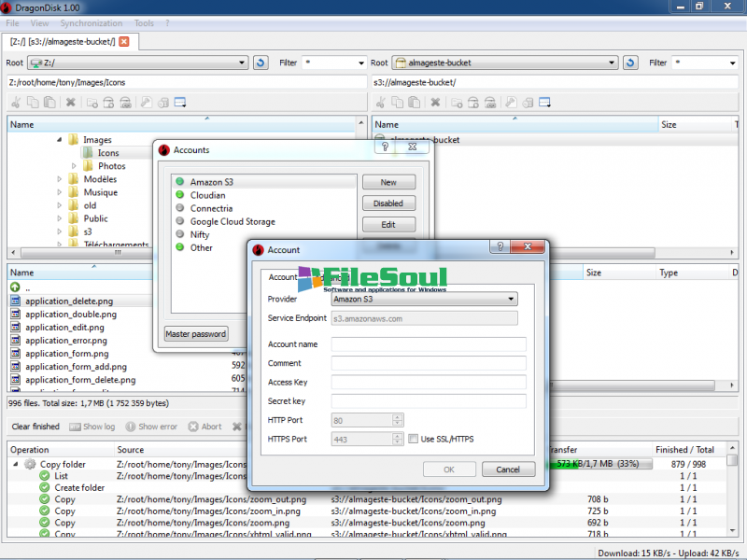The image size is (747, 560).
Task: Enable the Use SSL/HTTPS checkbox
Action: coord(414,439)
